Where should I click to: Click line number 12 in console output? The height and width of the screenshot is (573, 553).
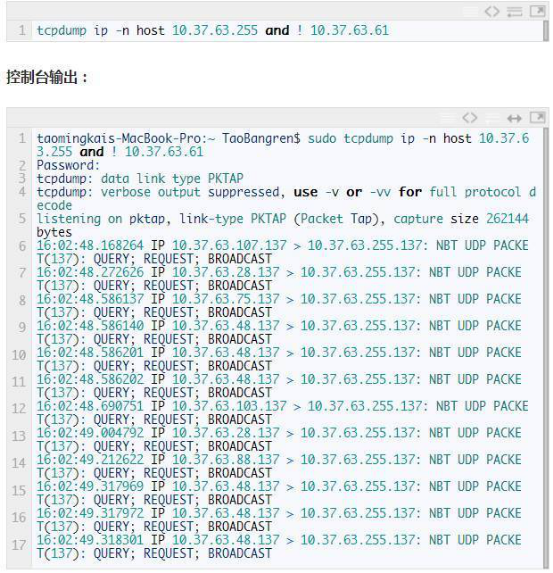pyautogui.click(x=19, y=408)
